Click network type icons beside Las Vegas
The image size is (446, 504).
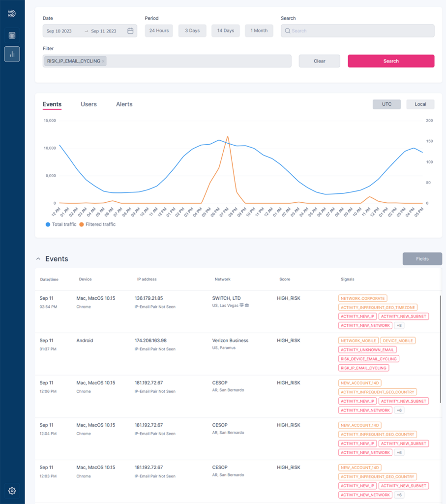[244, 306]
